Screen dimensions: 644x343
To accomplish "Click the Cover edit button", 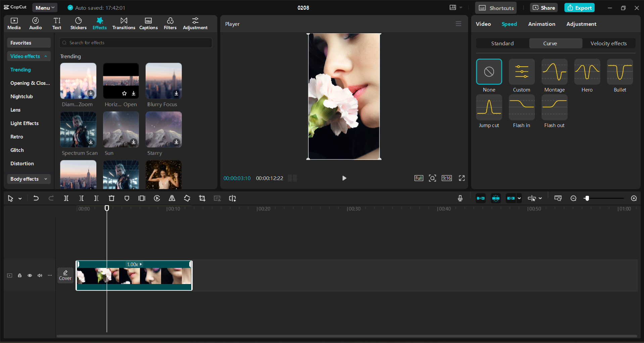I will tap(65, 275).
